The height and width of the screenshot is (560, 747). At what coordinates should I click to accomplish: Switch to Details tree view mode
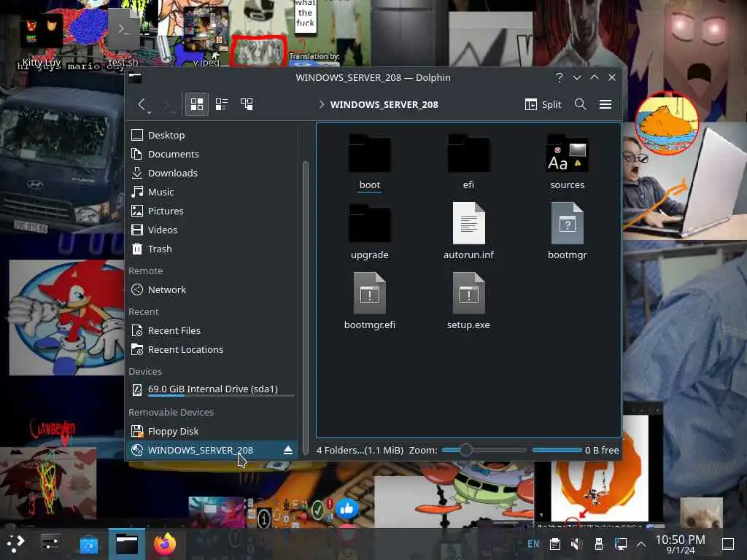pyautogui.click(x=247, y=104)
